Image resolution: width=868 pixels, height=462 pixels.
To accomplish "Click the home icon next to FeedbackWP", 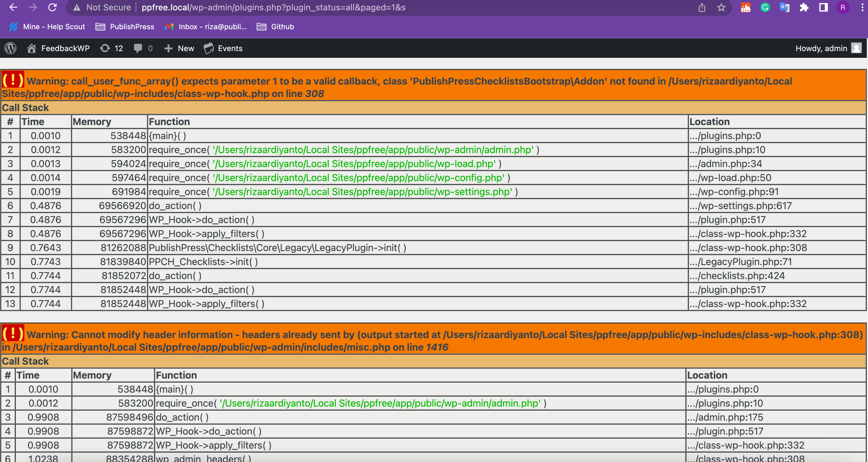I will point(32,48).
